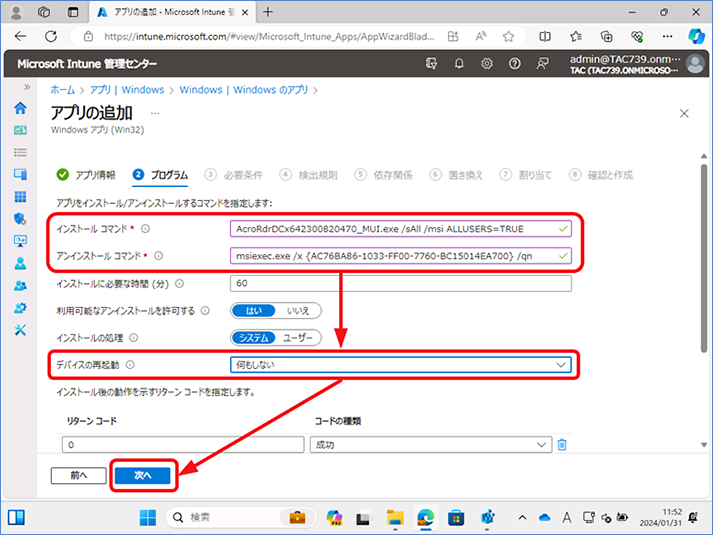Open the Users icon in sidebar
The width and height of the screenshot is (713, 535).
pyautogui.click(x=20, y=263)
